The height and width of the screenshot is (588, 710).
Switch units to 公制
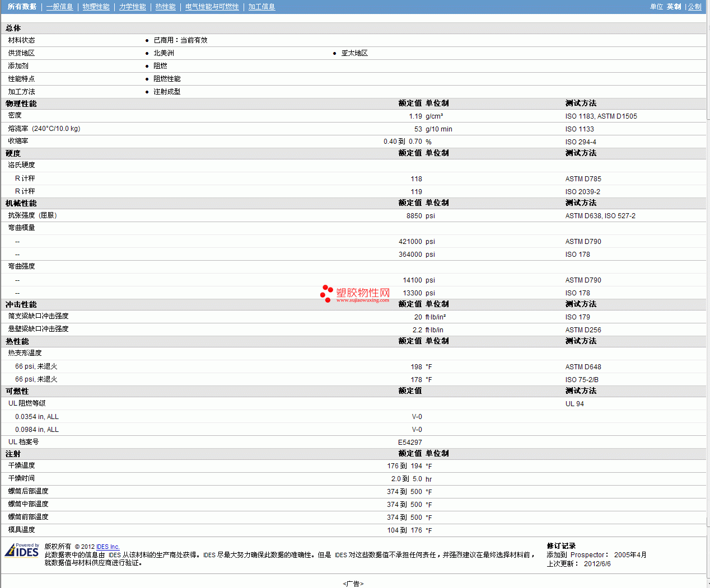pos(694,7)
